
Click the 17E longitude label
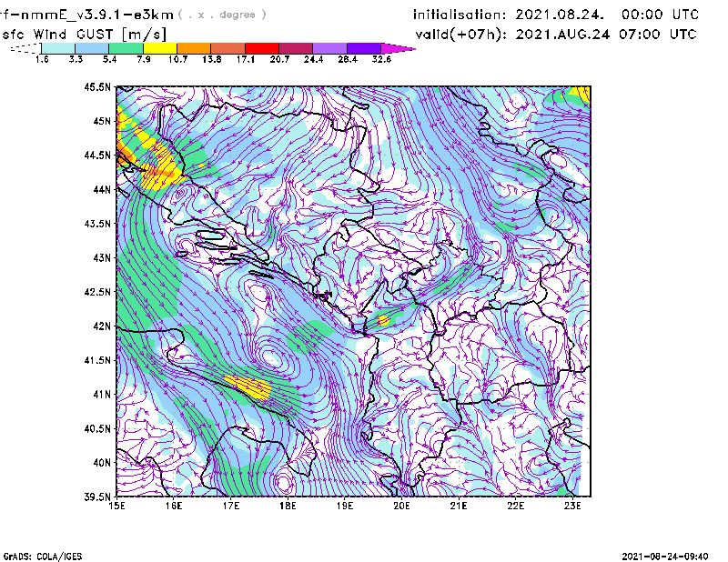pos(231,506)
